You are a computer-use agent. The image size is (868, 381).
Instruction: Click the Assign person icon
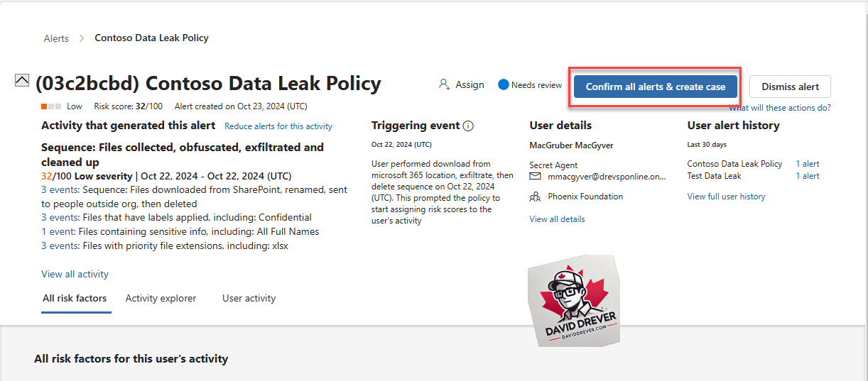click(x=444, y=84)
